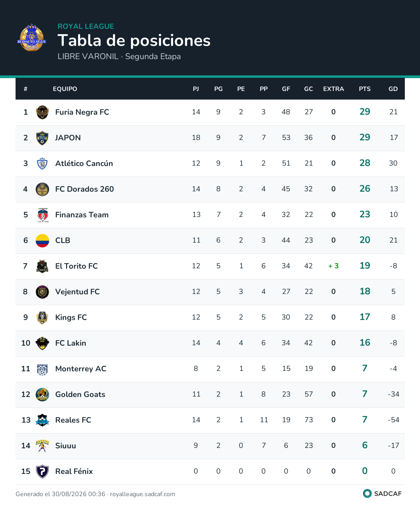Click the Kings FC lion badge
The image size is (420, 514).
(42, 318)
